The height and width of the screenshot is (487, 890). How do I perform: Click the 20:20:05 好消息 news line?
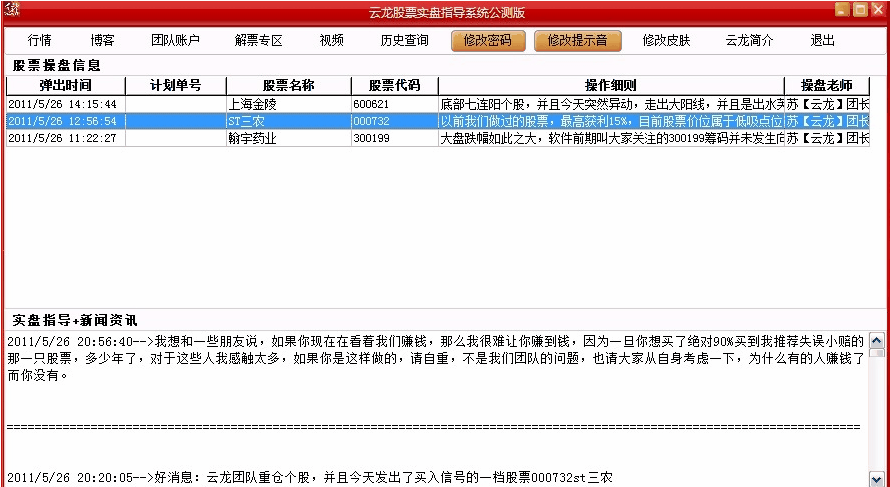tap(310, 477)
